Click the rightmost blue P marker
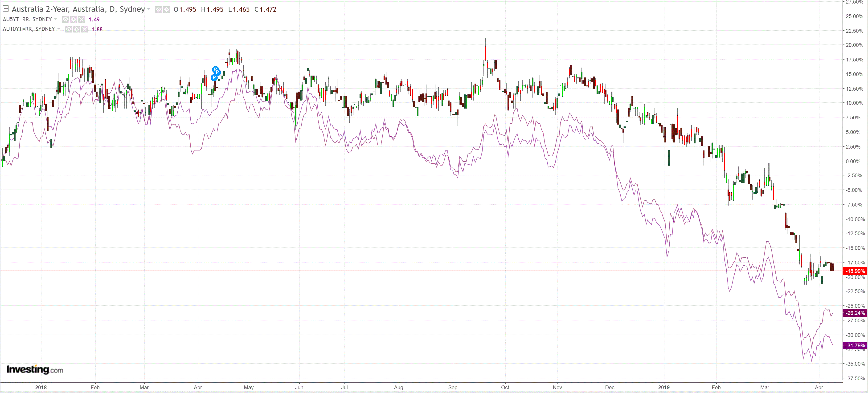The height and width of the screenshot is (393, 868). 218,72
